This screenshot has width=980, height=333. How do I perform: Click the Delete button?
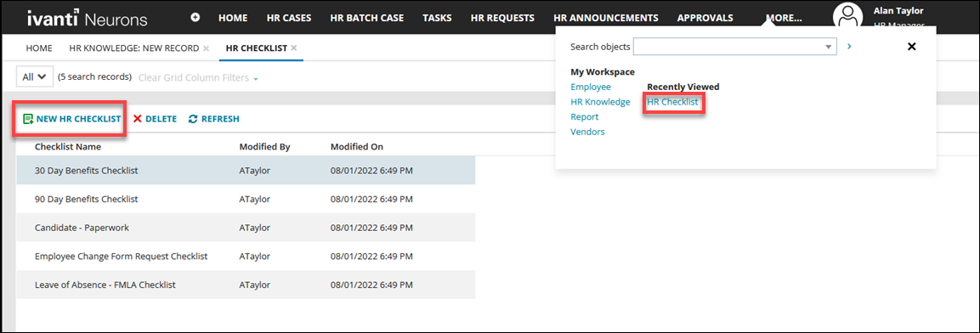pos(155,119)
